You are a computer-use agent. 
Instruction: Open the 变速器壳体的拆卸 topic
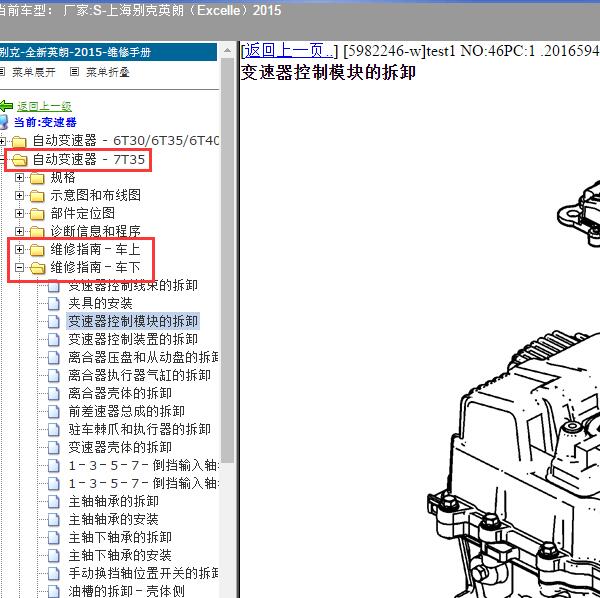click(x=120, y=447)
